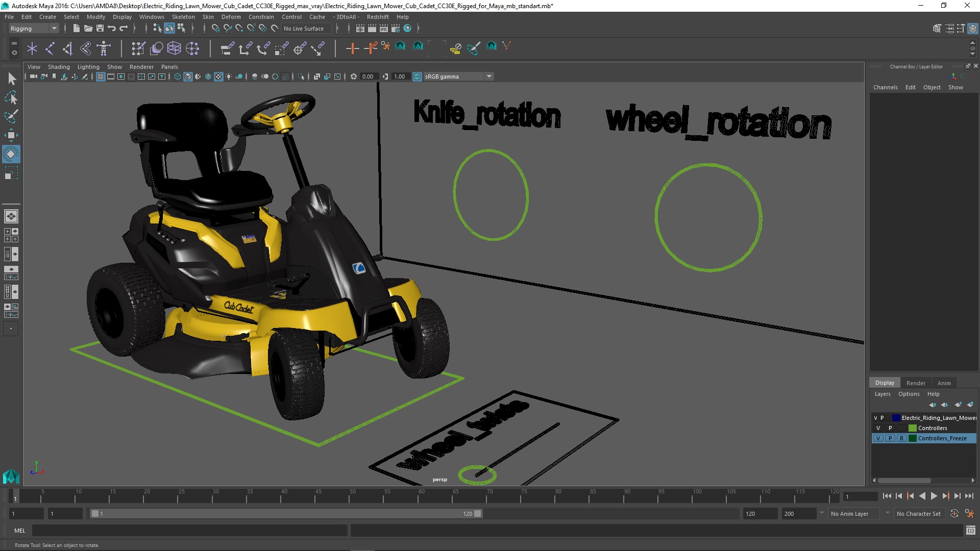Toggle reference R of Controllers_Freeze layer
The height and width of the screenshot is (551, 980).
click(902, 438)
